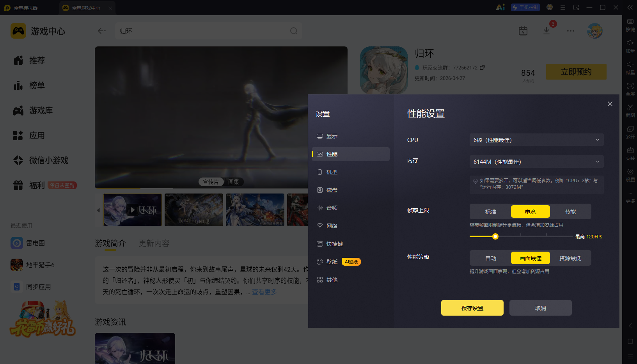Select the 性能 settings category
The width and height of the screenshot is (637, 364).
pyautogui.click(x=351, y=154)
